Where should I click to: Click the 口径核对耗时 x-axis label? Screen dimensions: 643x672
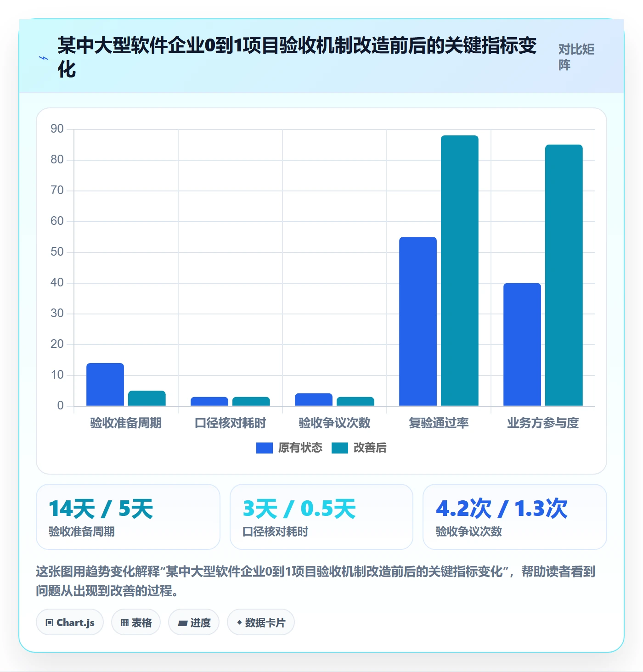[x=230, y=423]
